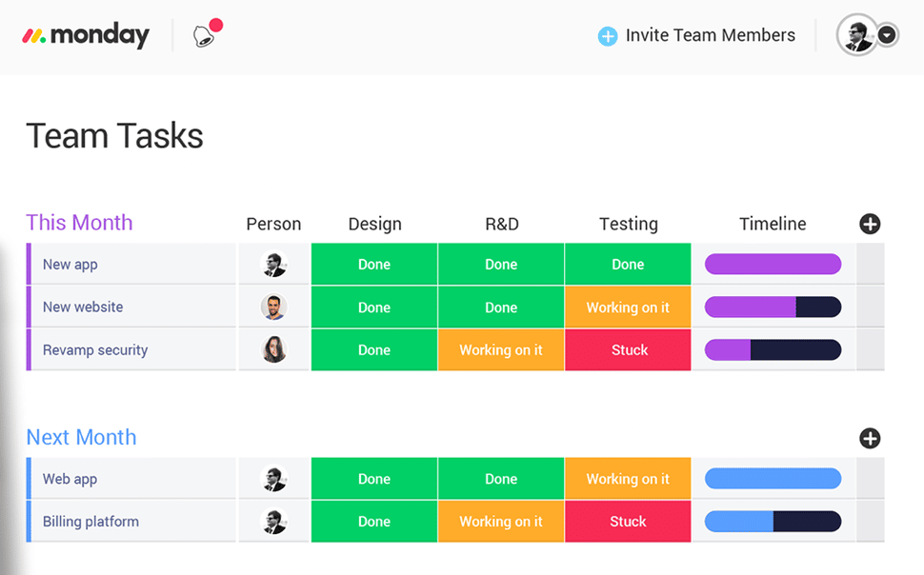This screenshot has height=575, width=924.
Task: Rename the Team Tasks board title
Action: 114,135
